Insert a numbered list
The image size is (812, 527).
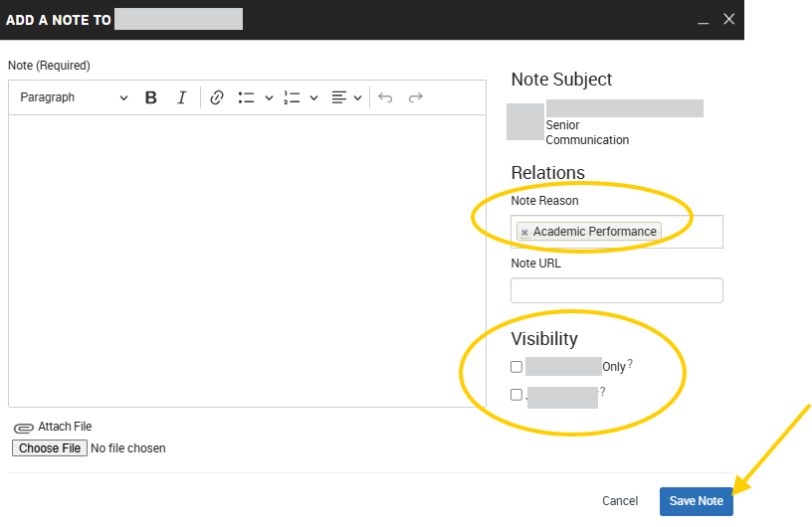pyautogui.click(x=292, y=97)
